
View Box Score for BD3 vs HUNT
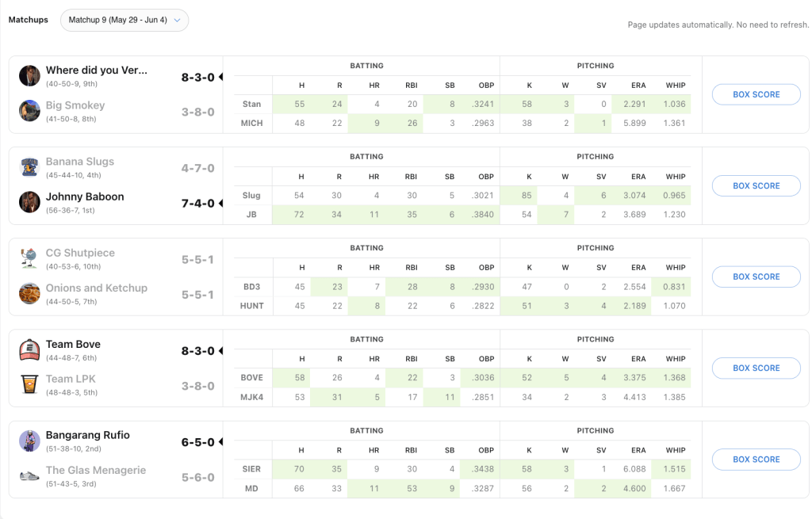[756, 277]
